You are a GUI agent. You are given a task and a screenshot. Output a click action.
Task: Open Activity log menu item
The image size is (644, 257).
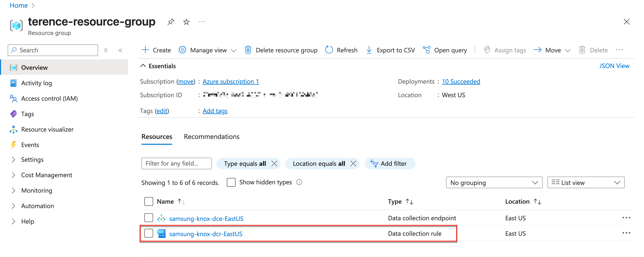[36, 83]
